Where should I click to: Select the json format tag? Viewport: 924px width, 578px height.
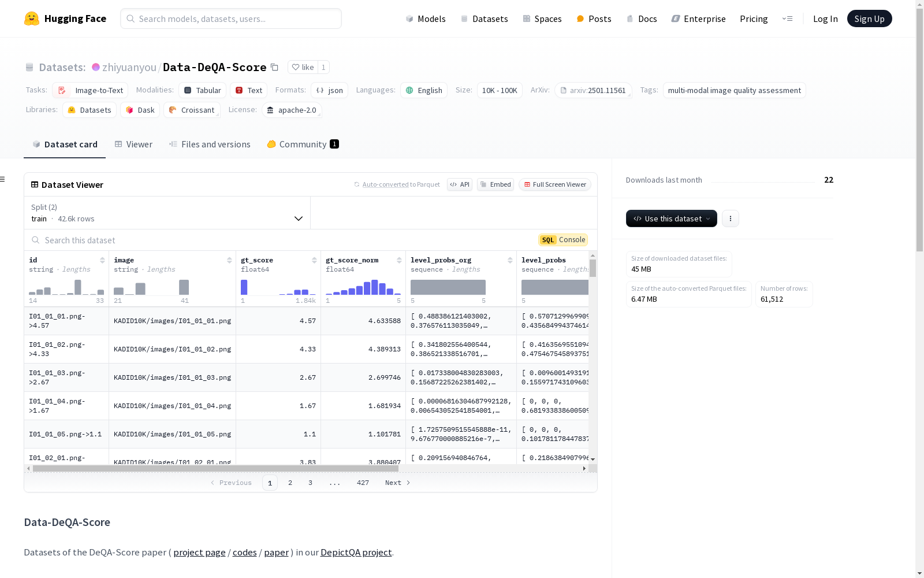(x=329, y=90)
